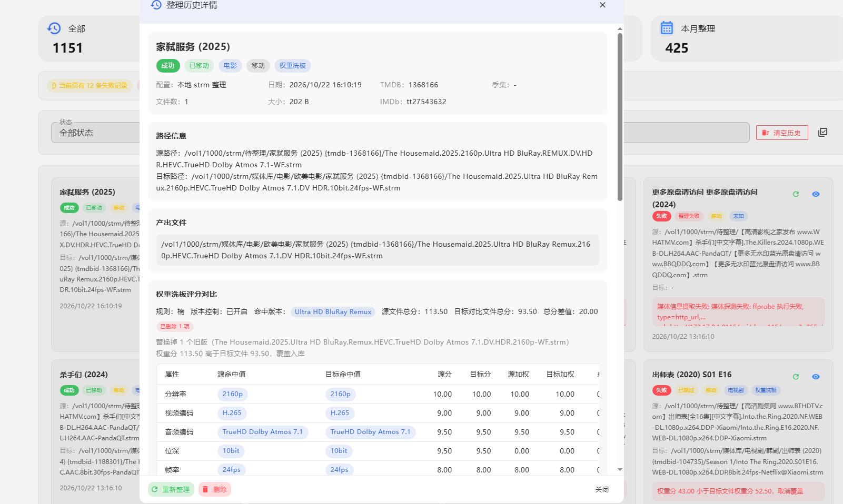Screen dimensions: 843x504
Task: Click the Ultra HD BluRay Remux version chip
Action: tap(333, 312)
